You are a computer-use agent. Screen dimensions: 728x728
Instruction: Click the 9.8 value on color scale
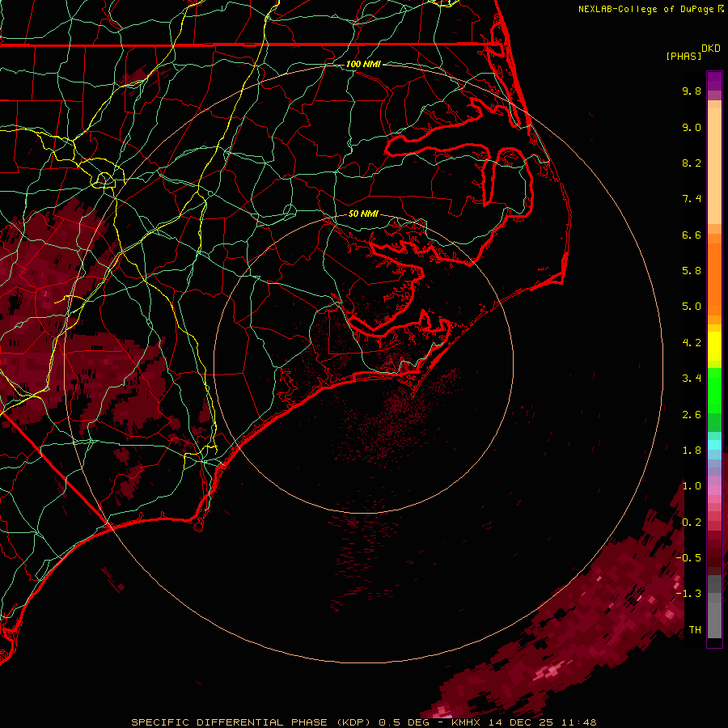(x=692, y=91)
